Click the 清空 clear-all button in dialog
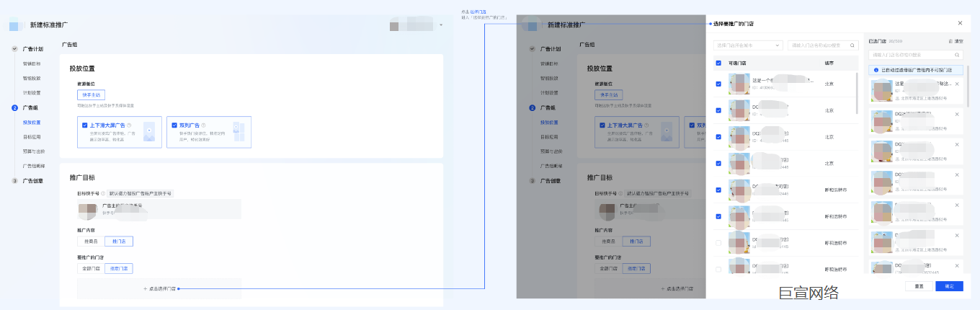The height and width of the screenshot is (310, 980). point(956,42)
